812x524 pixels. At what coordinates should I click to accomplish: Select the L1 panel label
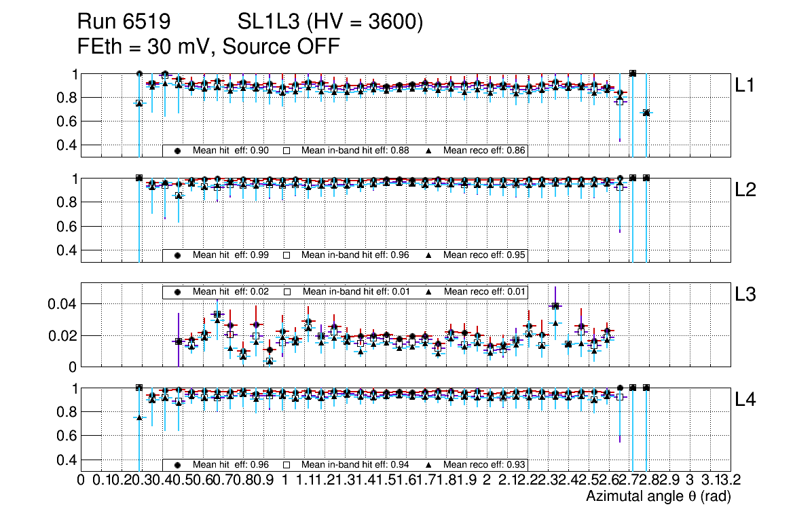[x=747, y=86]
